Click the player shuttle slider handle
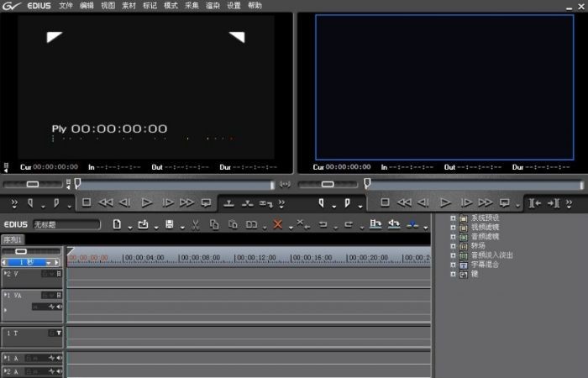The width and height of the screenshot is (588, 378). pos(32,184)
